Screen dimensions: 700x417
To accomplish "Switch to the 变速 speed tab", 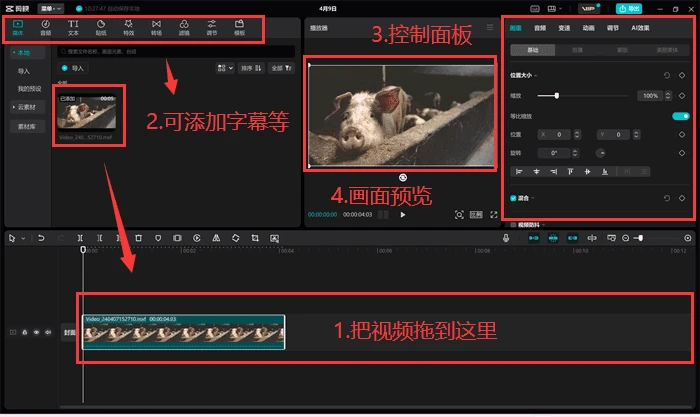I will coord(564,28).
